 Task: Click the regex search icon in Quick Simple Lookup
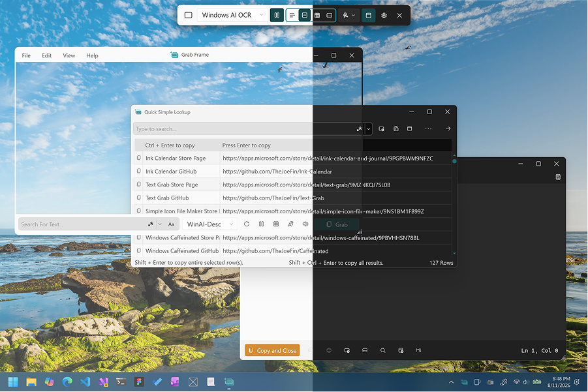(359, 129)
